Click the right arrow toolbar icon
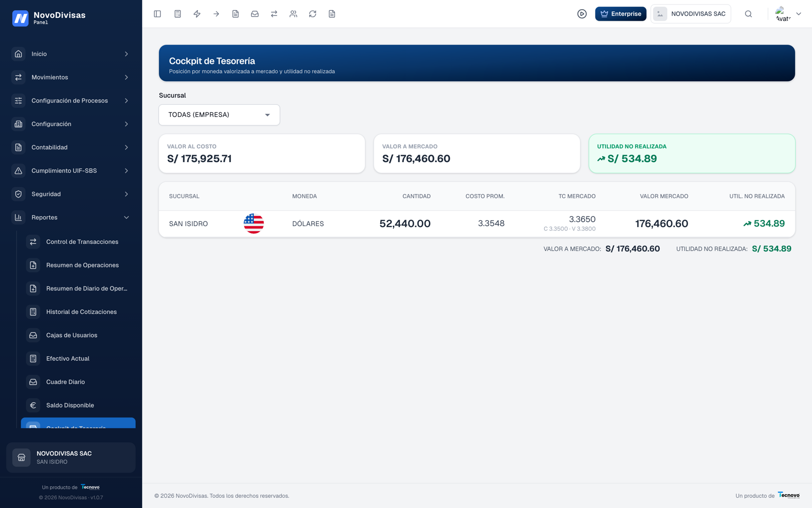The width and height of the screenshot is (812, 508). coord(216,14)
